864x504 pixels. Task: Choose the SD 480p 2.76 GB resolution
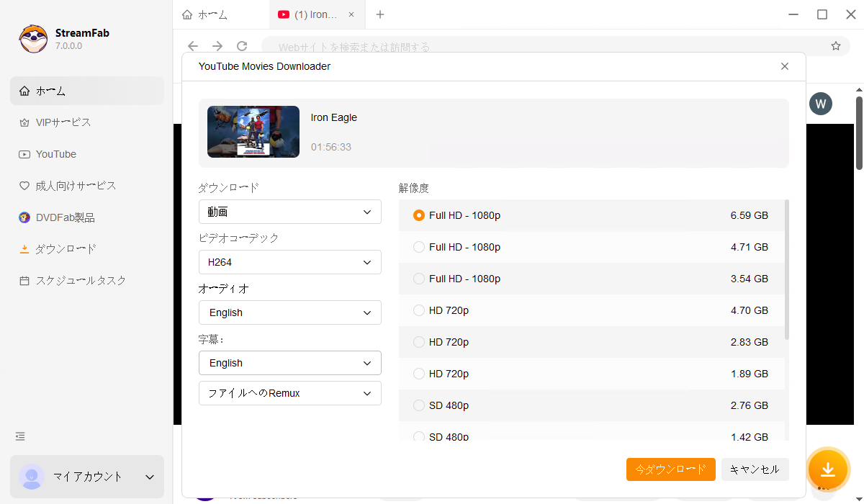419,405
